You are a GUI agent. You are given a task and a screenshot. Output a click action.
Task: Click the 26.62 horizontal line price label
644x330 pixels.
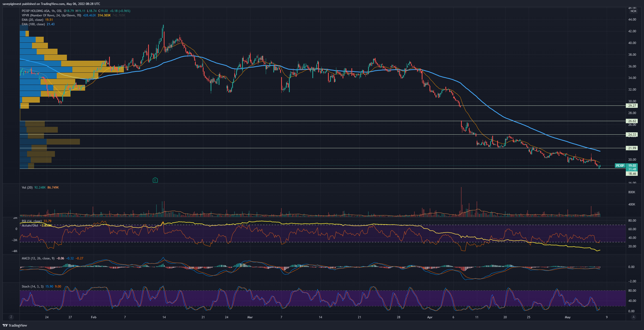[632, 121]
